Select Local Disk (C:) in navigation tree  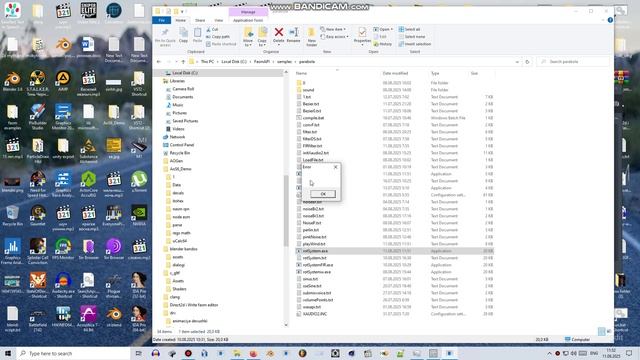point(184,73)
